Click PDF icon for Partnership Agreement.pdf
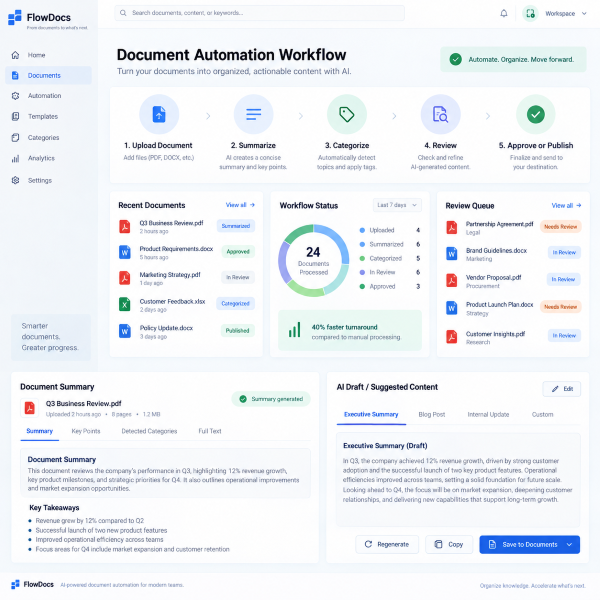Image resolution: width=600 pixels, height=600 pixels. point(452,228)
